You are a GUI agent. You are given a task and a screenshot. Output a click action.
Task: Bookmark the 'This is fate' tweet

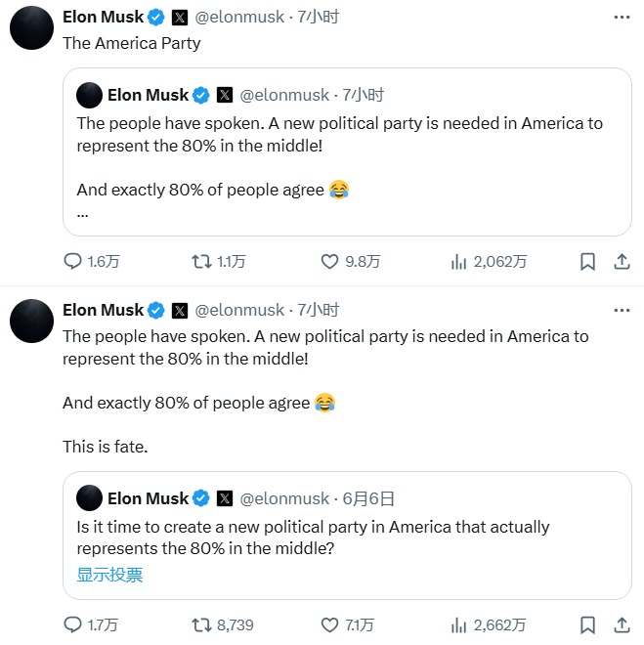(587, 624)
